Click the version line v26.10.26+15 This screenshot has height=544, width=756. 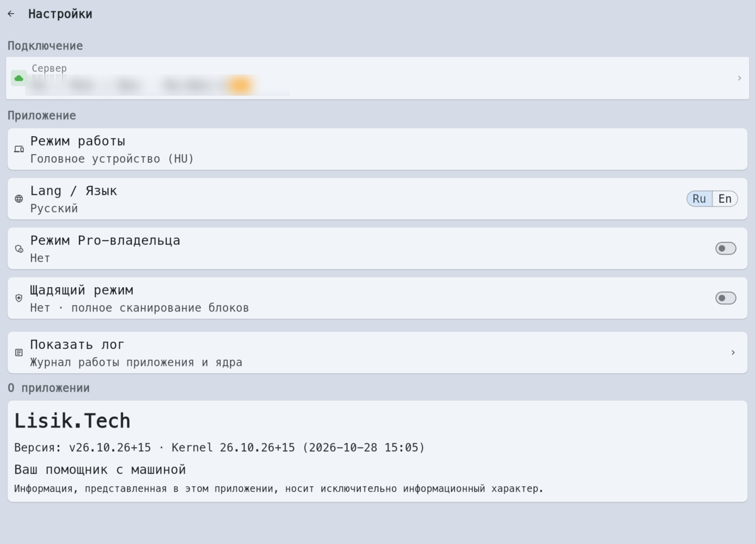tap(220, 448)
